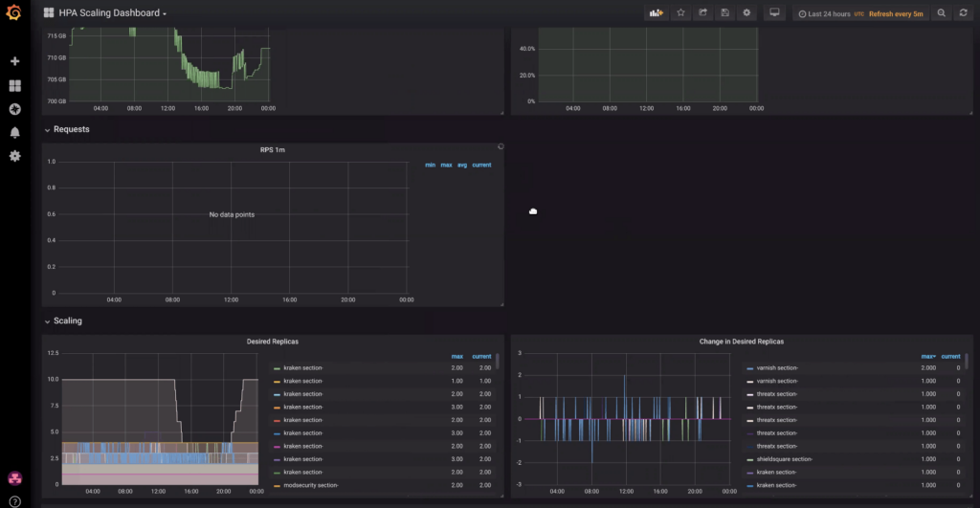The height and width of the screenshot is (508, 980).
Task: Cycle view mode using the monitor icon
Action: click(x=774, y=13)
